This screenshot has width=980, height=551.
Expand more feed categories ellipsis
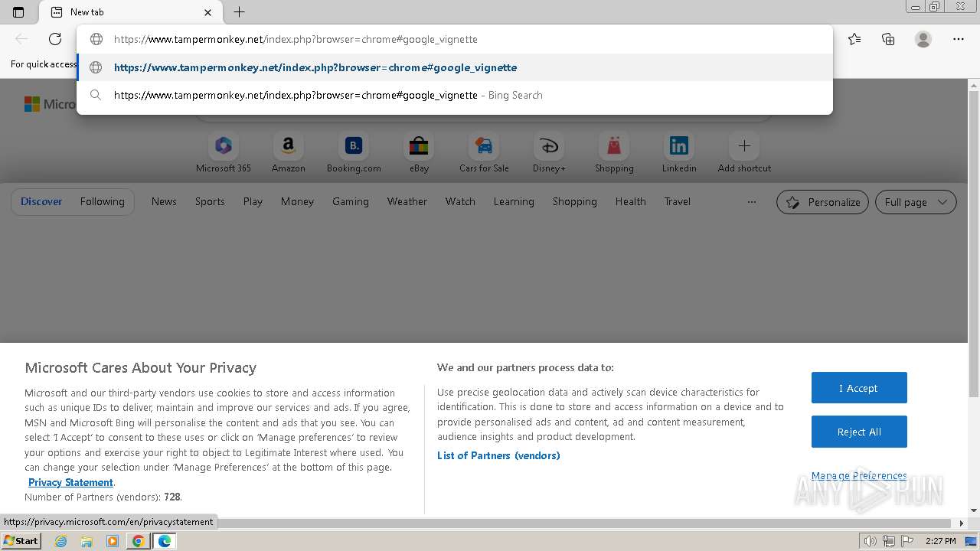(752, 202)
